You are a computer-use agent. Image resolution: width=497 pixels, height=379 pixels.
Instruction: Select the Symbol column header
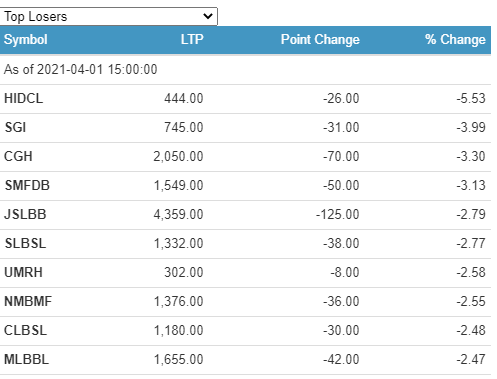(x=26, y=40)
